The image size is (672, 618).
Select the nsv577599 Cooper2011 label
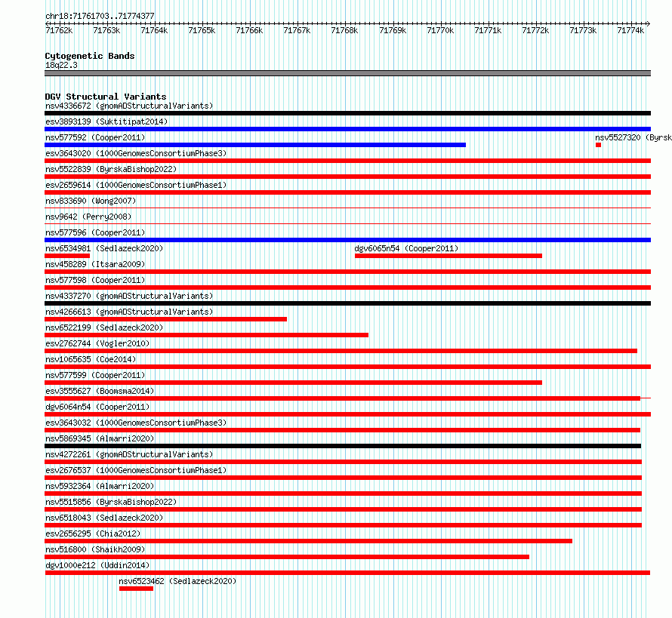95,375
